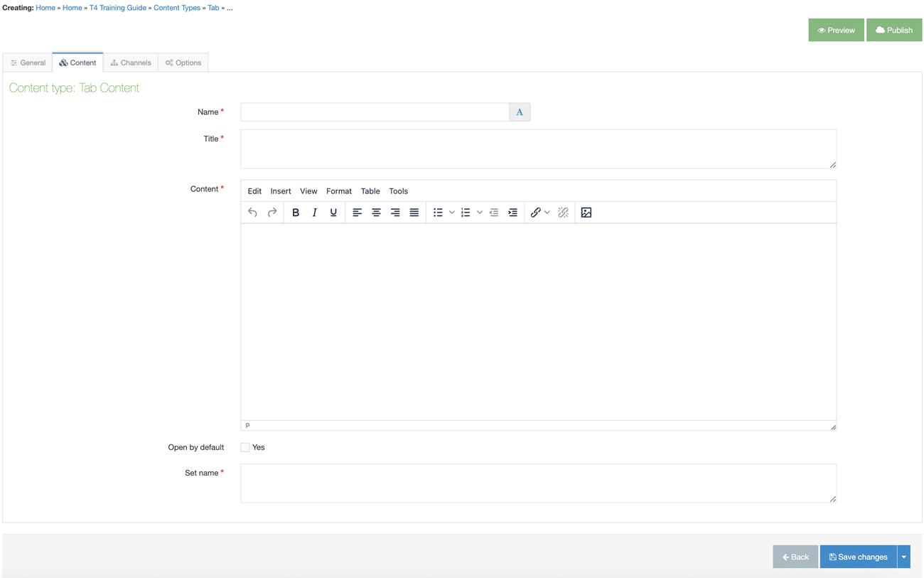Expand Save changes dropdown arrow
924x578 pixels.
tap(904, 557)
